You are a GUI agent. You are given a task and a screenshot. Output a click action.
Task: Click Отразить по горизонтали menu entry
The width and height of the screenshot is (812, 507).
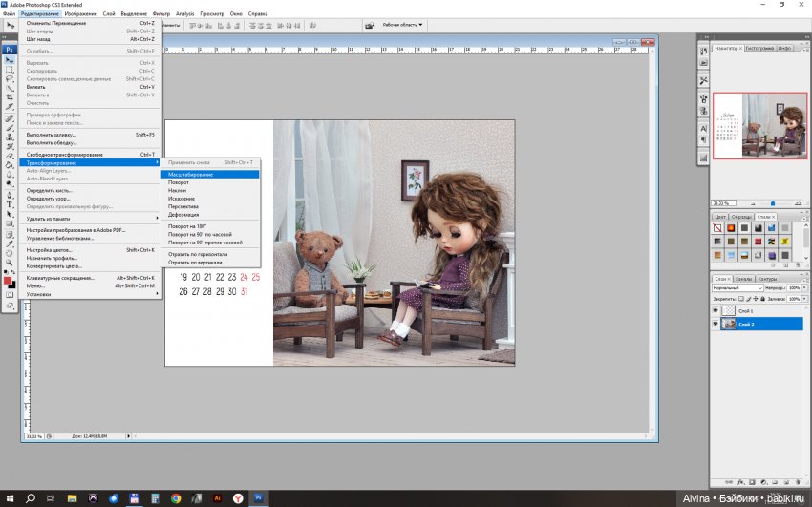(x=196, y=255)
